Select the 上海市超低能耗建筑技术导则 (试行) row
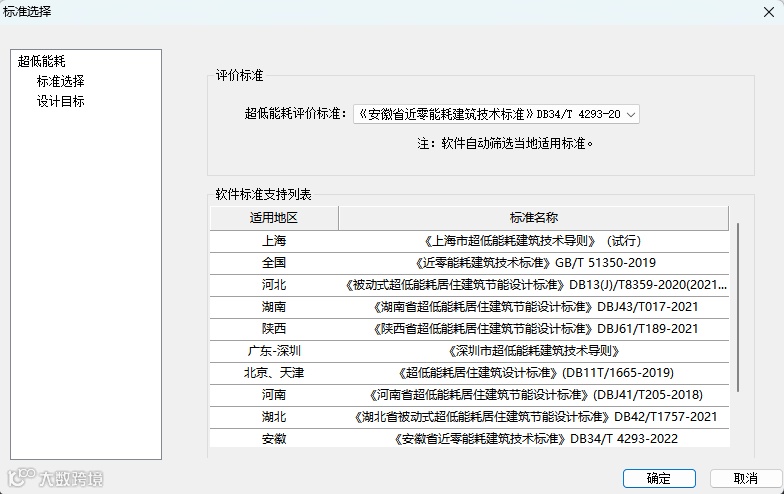 click(x=534, y=241)
